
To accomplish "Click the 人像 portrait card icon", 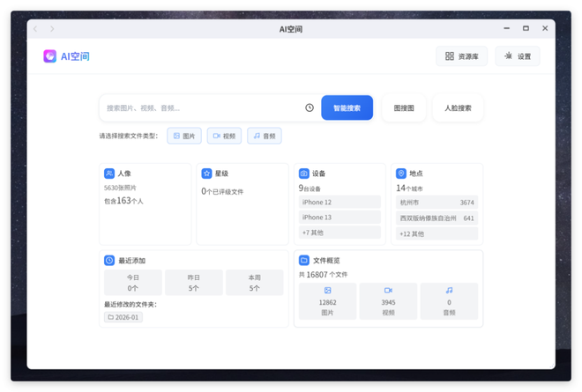I will (109, 174).
